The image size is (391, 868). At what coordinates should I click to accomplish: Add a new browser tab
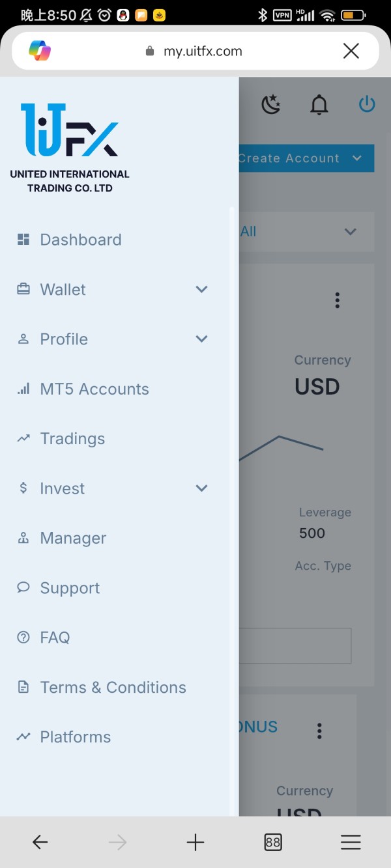click(x=195, y=842)
